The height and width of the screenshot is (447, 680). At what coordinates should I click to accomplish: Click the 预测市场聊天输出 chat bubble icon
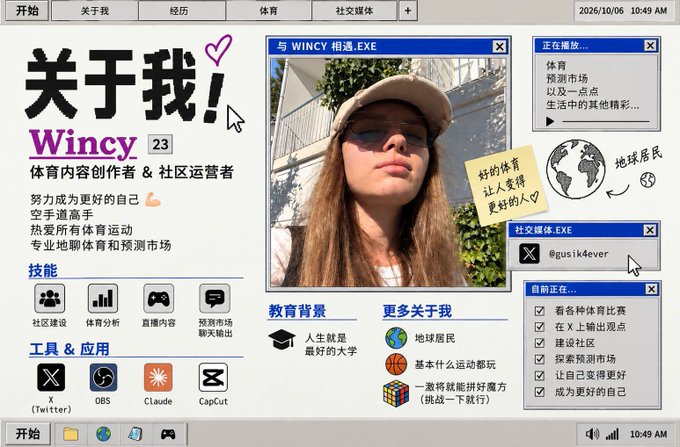click(215, 298)
